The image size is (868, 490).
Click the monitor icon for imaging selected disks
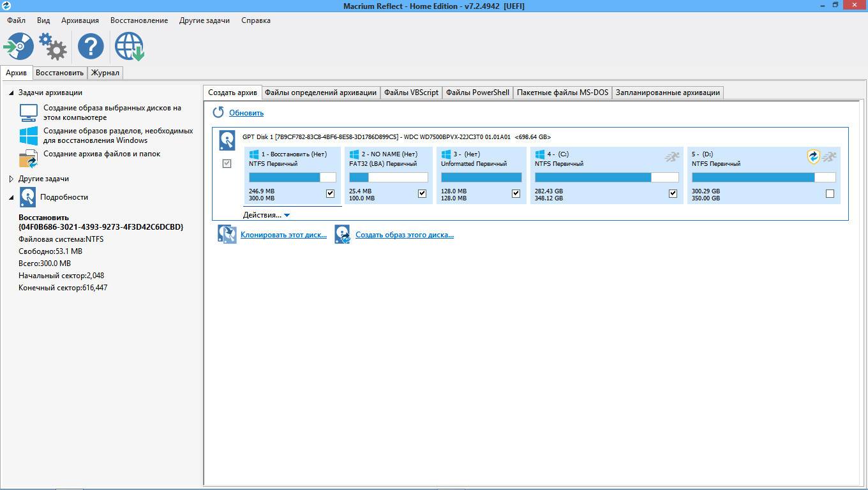[28, 113]
